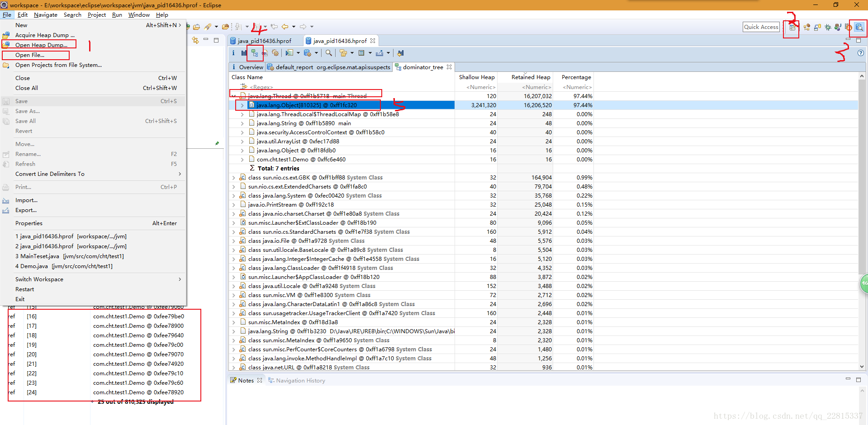
Task: Minimize the Notes panel
Action: (848, 379)
